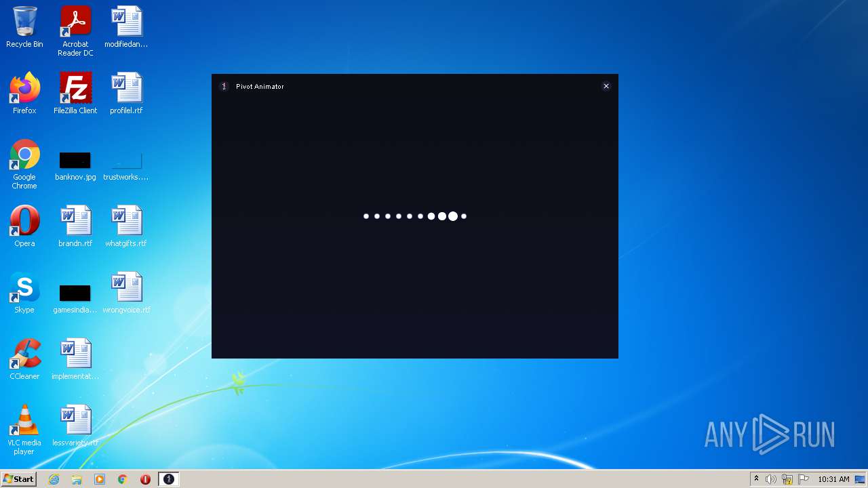This screenshot has width=868, height=488.
Task: Launch Google Chrome desktop shortcut
Action: (x=24, y=164)
